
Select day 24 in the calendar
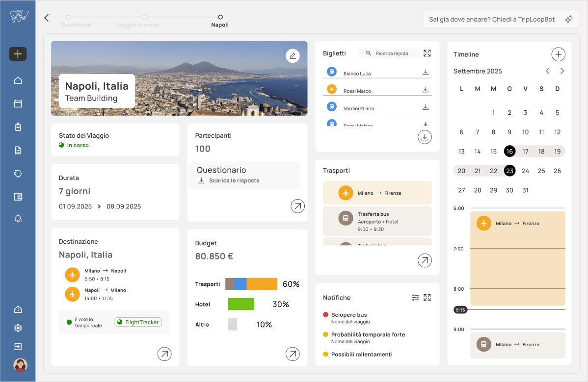pos(525,171)
